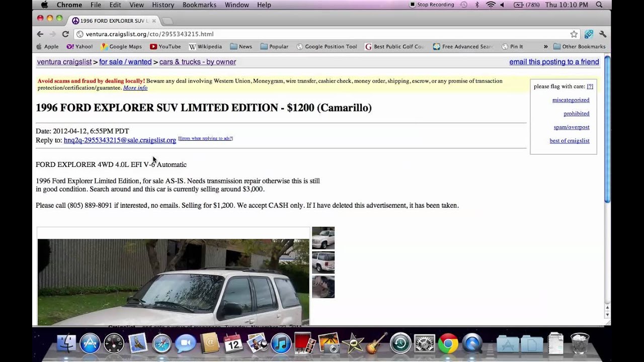Click the Wi-Fi status icon
The width and height of the screenshot is (644, 362).
click(x=491, y=5)
